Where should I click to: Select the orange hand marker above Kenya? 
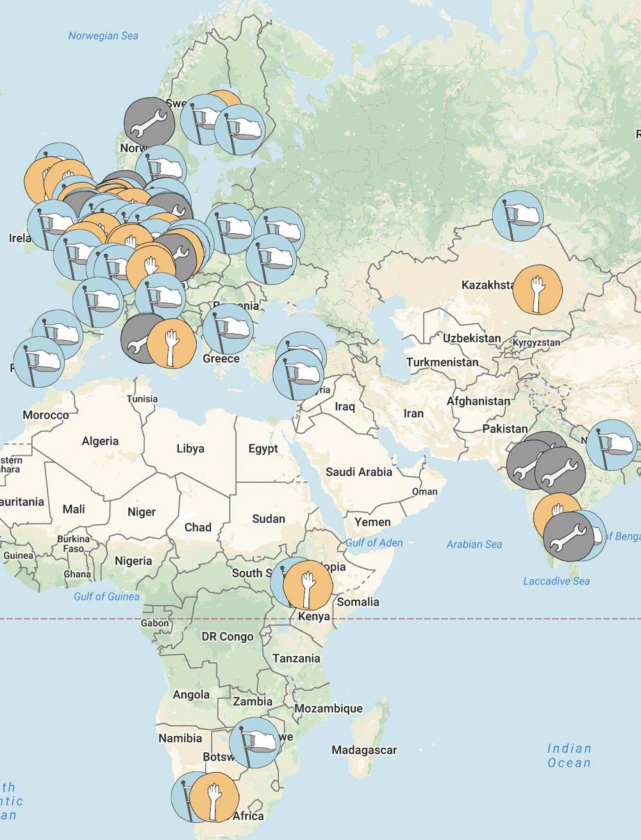pos(308,584)
